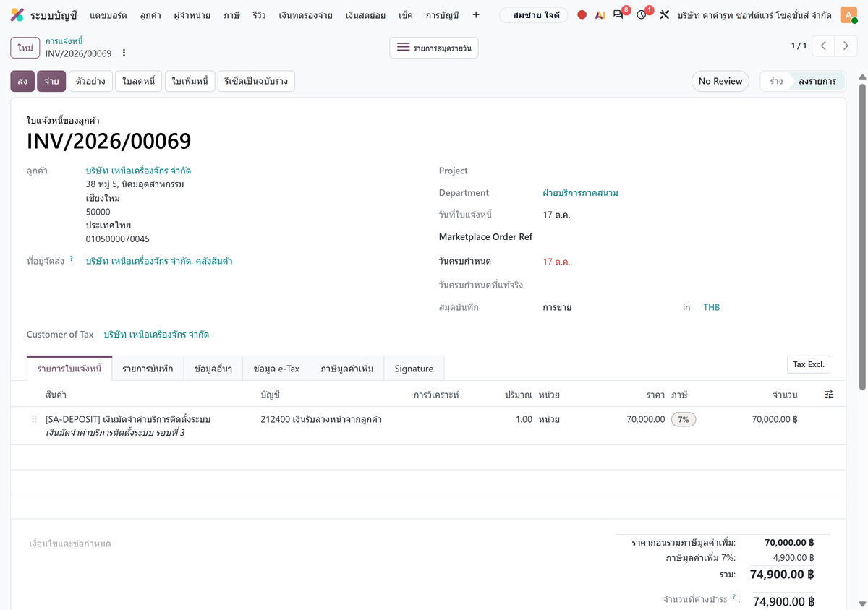Open the invoice actions three-dot menu
This screenshot has height=610, width=868.
click(x=124, y=53)
